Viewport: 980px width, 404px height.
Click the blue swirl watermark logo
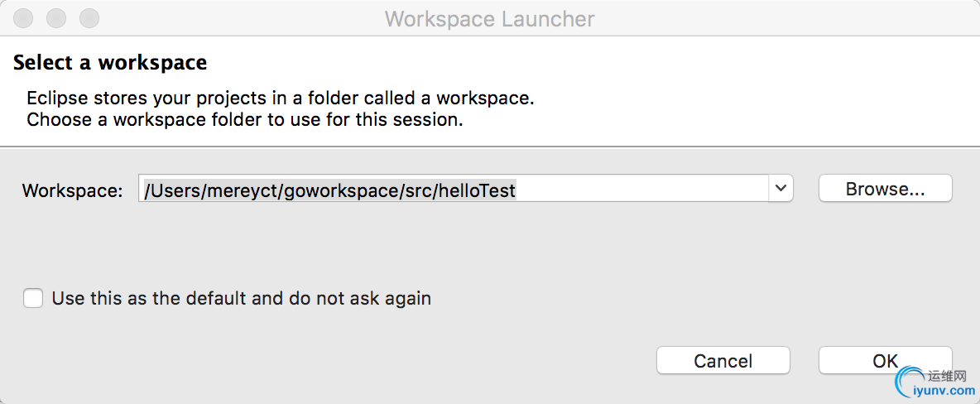[x=910, y=382]
